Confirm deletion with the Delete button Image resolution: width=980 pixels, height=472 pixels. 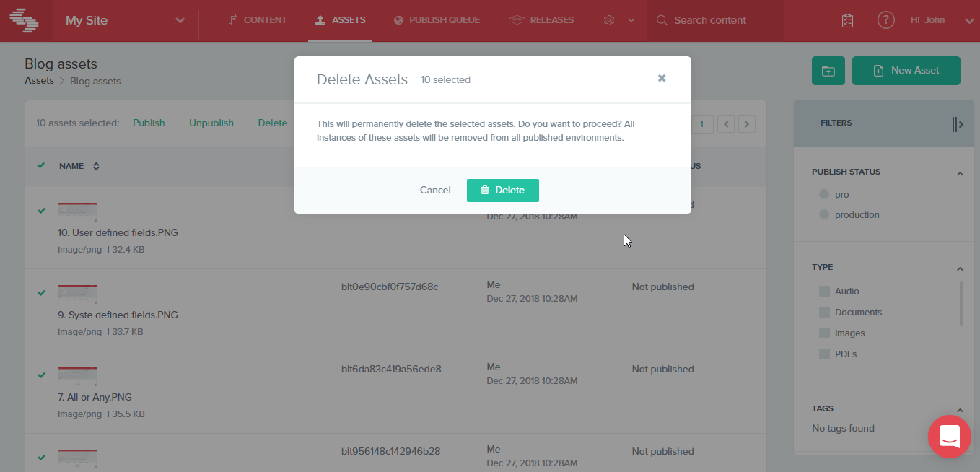click(x=503, y=190)
